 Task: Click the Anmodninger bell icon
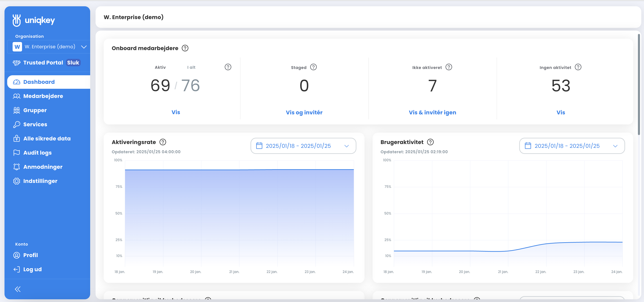pyautogui.click(x=16, y=167)
